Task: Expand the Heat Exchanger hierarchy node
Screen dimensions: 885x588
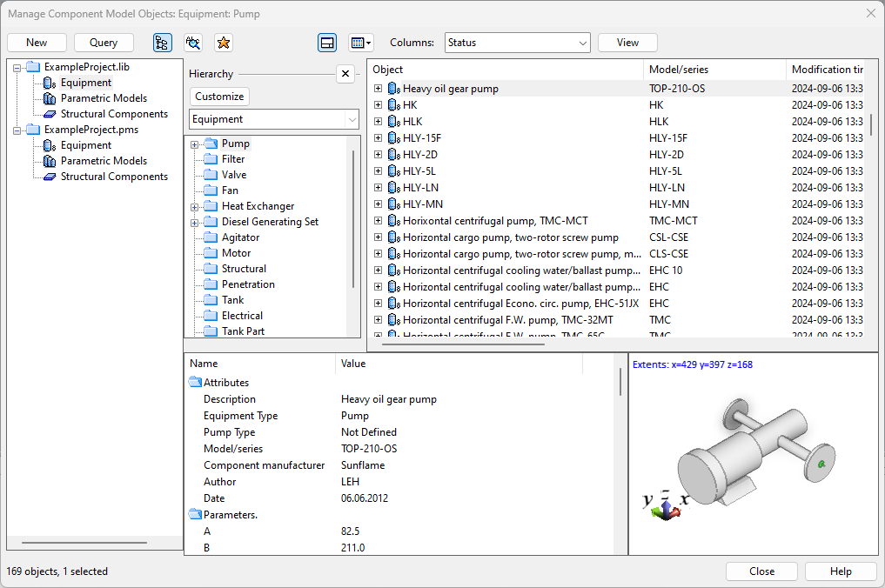Action: (x=193, y=205)
